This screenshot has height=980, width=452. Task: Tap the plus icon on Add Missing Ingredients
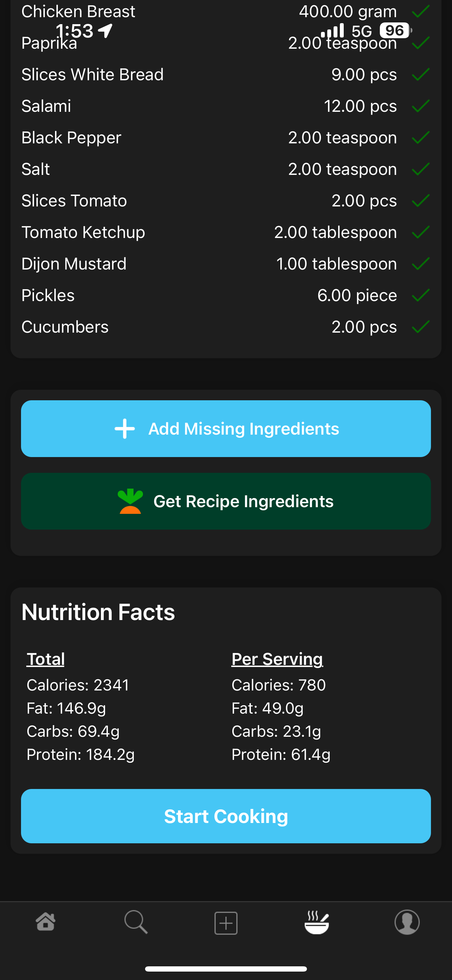point(125,429)
